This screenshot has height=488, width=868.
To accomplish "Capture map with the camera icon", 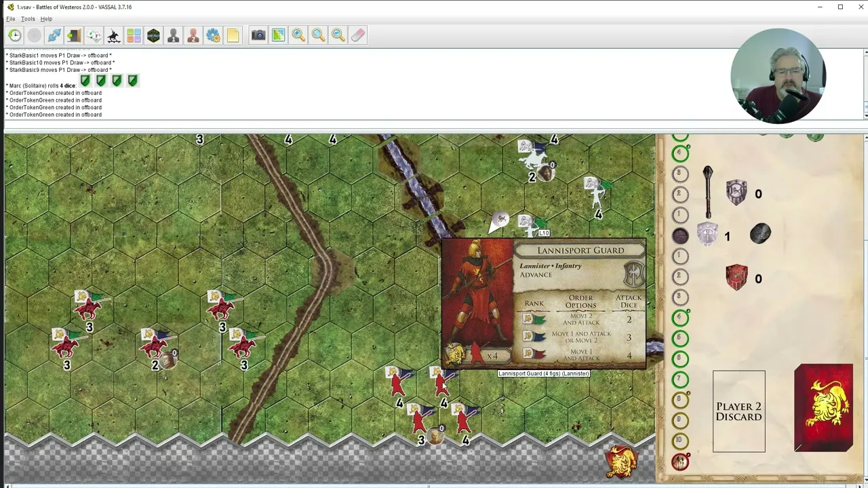I will (258, 35).
